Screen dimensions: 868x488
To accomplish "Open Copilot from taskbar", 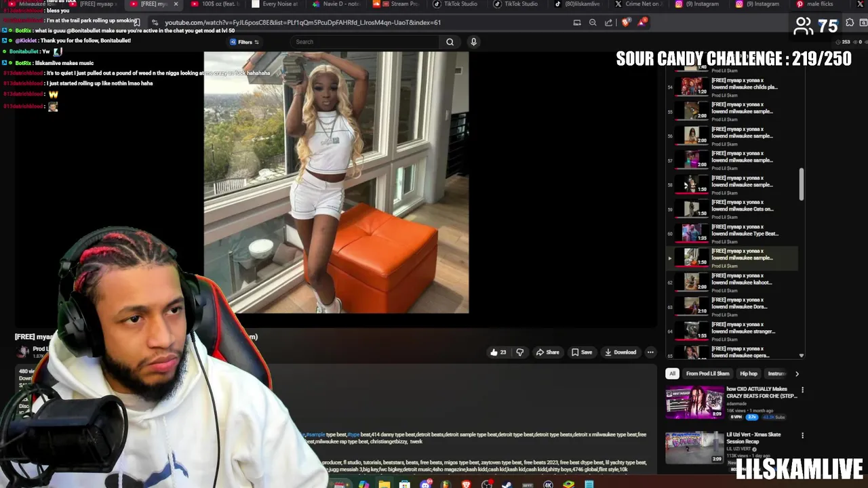I will 363,484.
